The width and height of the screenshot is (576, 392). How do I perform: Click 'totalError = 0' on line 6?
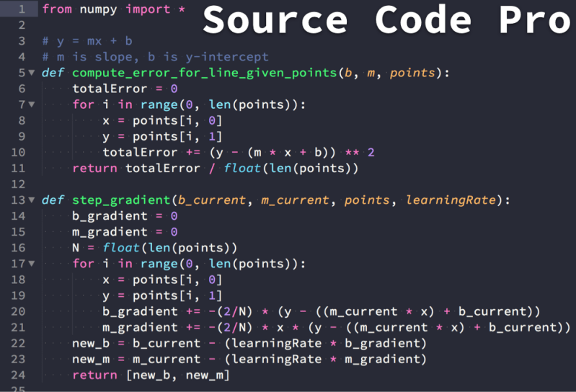[x=125, y=89]
